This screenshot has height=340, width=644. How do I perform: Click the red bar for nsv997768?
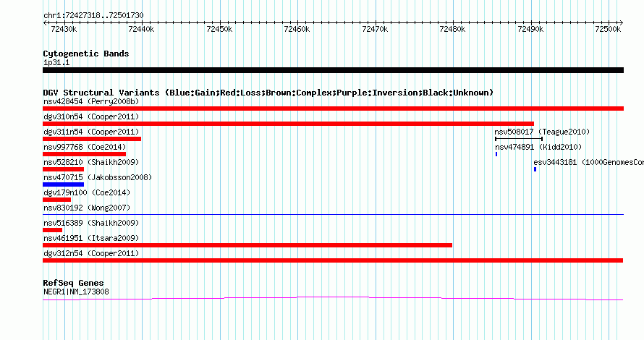[x=84, y=154]
